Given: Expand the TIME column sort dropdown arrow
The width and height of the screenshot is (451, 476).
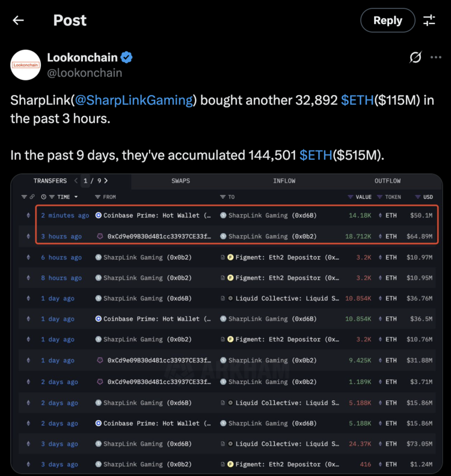Looking at the screenshot, I should [x=76, y=197].
